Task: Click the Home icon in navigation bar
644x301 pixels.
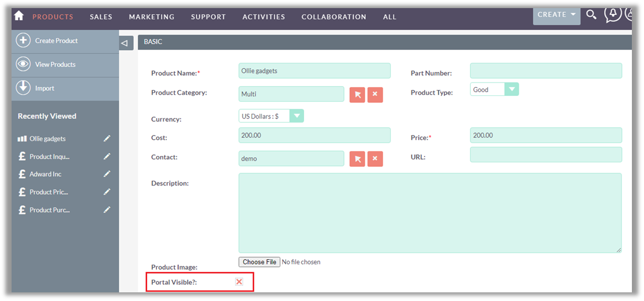Action: (x=18, y=16)
